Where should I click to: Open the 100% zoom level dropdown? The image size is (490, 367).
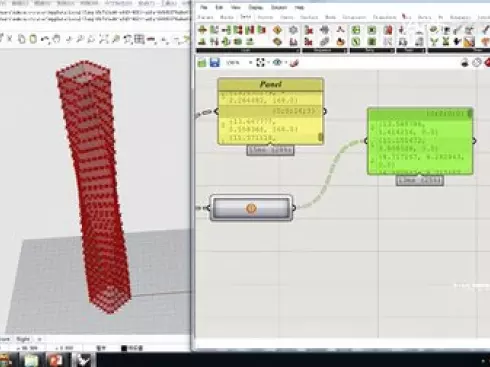coord(239,63)
